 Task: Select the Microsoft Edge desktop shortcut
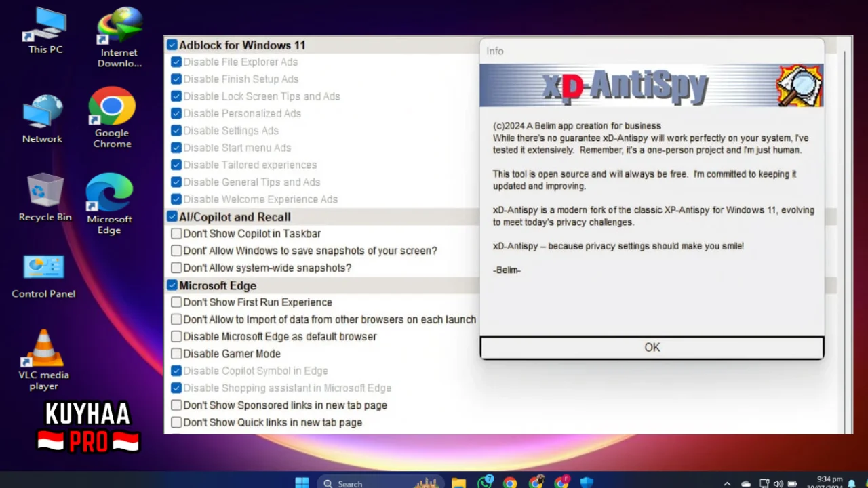point(109,204)
